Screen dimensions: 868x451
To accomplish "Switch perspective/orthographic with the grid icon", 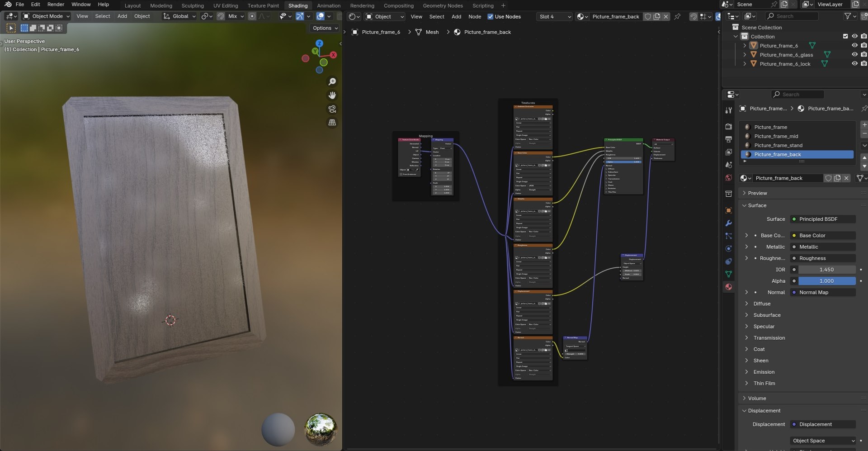I will [332, 123].
